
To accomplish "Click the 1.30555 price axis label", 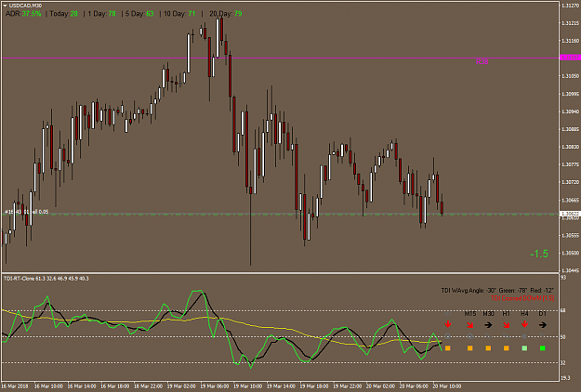I will [570, 235].
